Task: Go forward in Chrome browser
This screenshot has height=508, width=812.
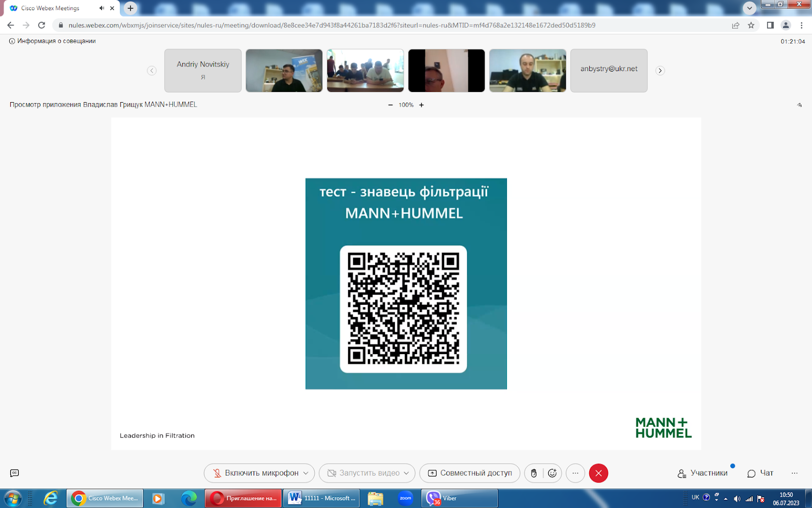Action: (x=26, y=25)
